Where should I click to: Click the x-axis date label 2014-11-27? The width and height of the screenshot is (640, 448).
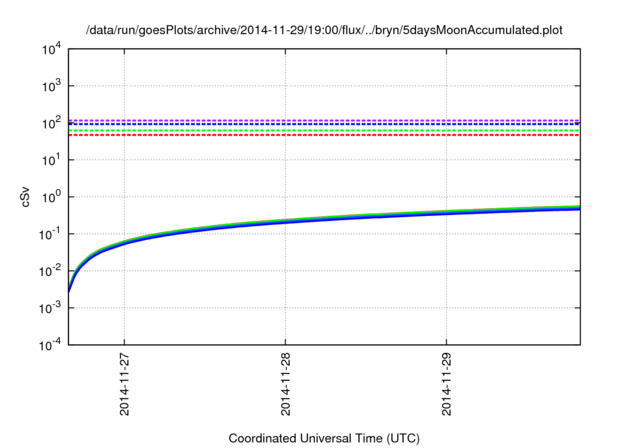(124, 384)
